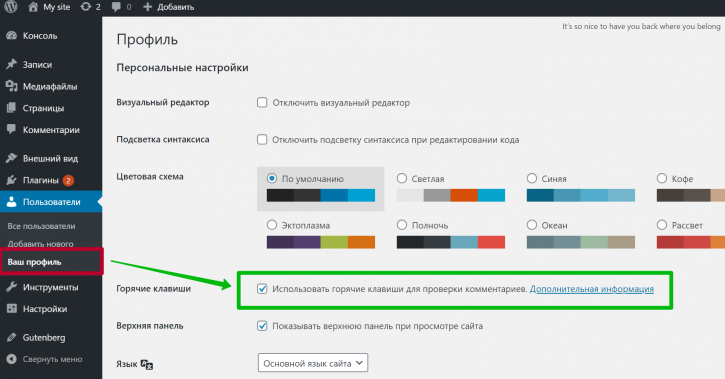Uncheck Показывать верхнюю панель checkbox

click(262, 326)
